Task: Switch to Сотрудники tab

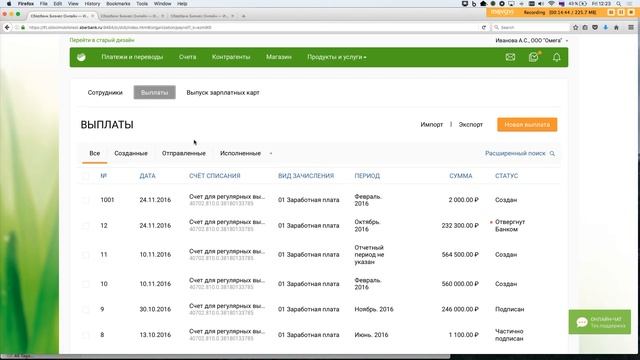Action: tap(105, 93)
